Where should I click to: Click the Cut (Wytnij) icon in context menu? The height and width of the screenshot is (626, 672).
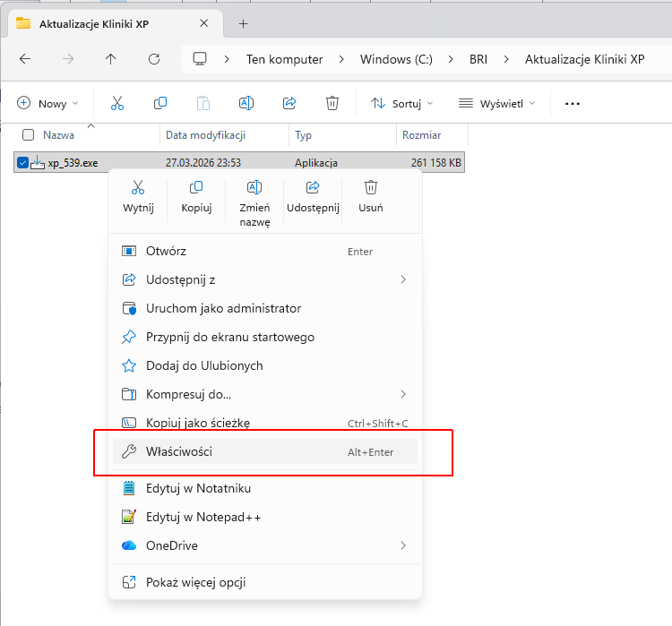(x=138, y=188)
